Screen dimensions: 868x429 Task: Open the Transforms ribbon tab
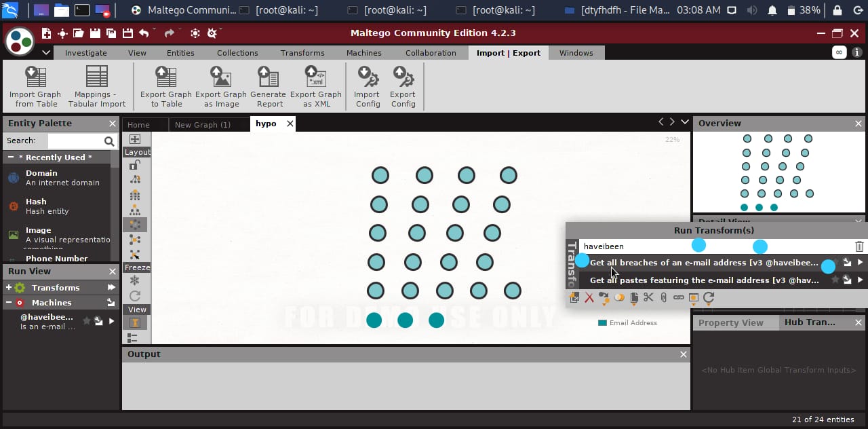(302, 53)
